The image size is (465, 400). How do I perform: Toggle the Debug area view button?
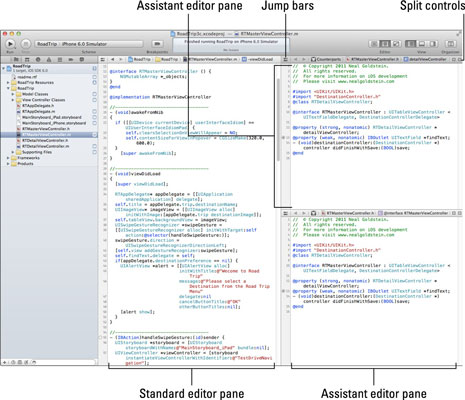coord(422,44)
